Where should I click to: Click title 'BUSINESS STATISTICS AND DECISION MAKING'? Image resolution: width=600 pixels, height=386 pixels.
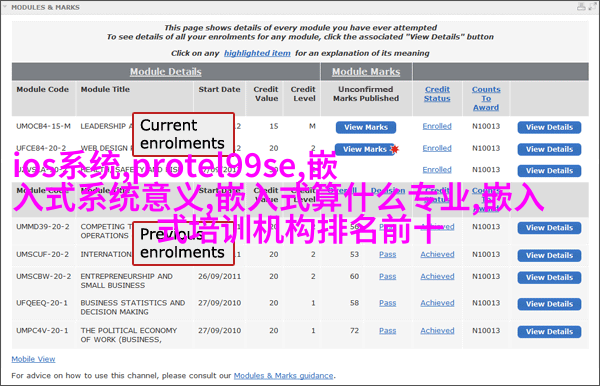tap(133, 308)
